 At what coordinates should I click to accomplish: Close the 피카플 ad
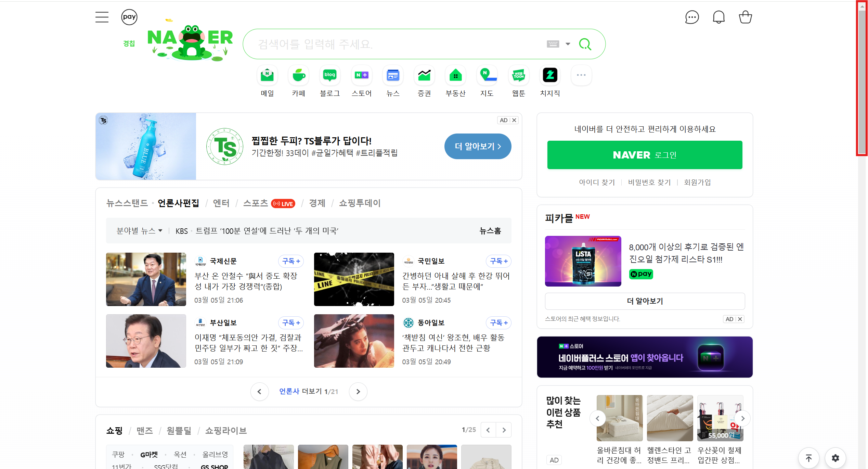tap(740, 319)
